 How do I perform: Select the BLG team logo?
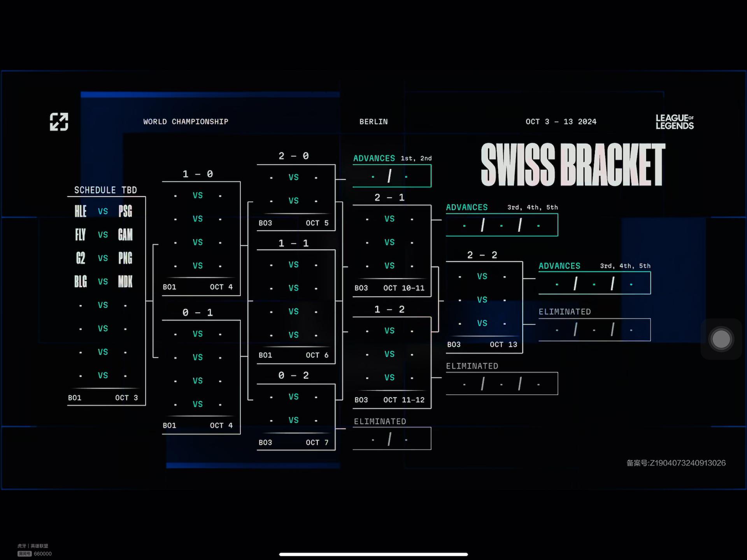[81, 281]
